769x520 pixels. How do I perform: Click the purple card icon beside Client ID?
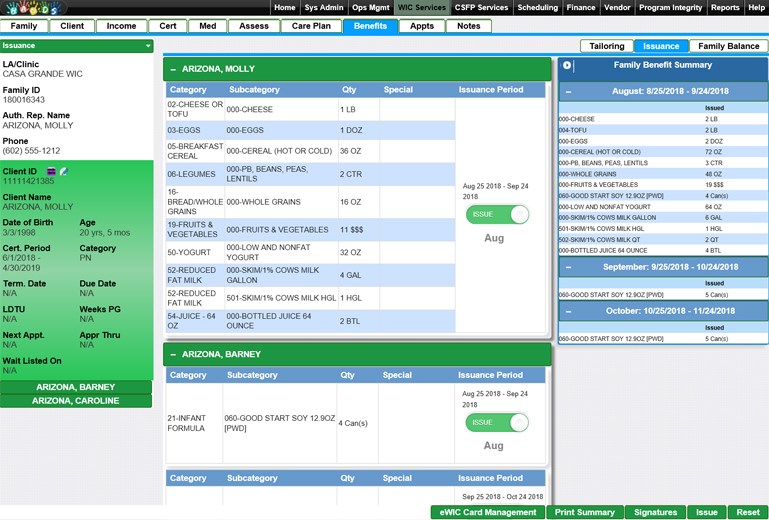point(51,171)
